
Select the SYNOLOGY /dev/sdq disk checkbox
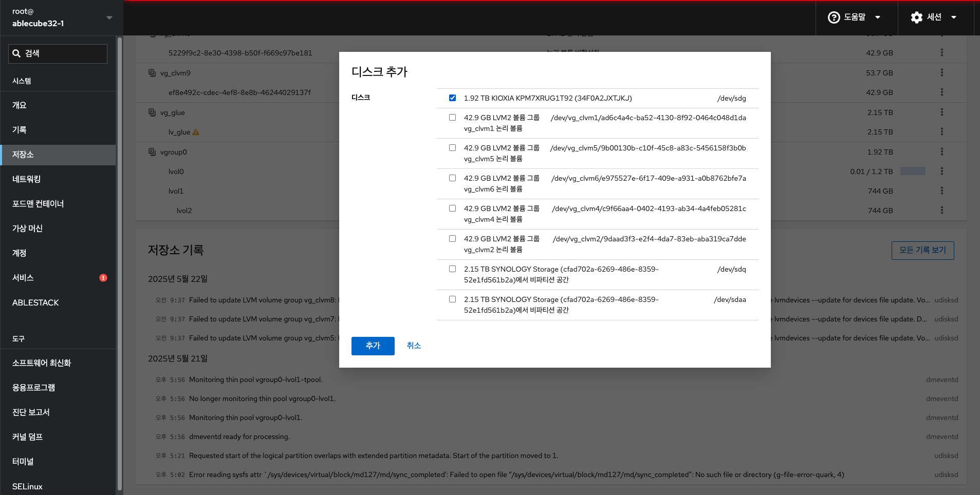click(x=452, y=269)
